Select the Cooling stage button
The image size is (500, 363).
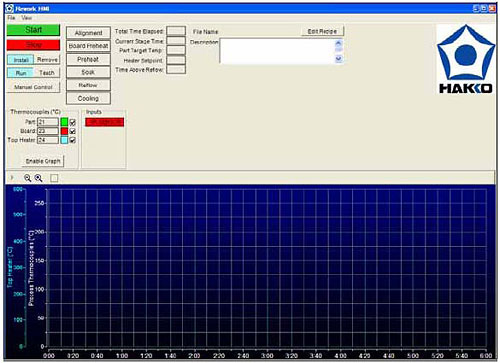[x=88, y=98]
